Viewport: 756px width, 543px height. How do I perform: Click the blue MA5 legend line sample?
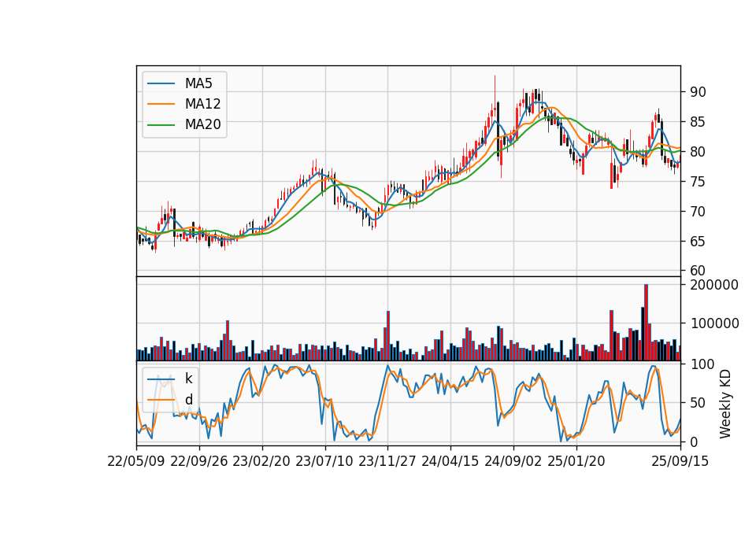[x=161, y=83]
